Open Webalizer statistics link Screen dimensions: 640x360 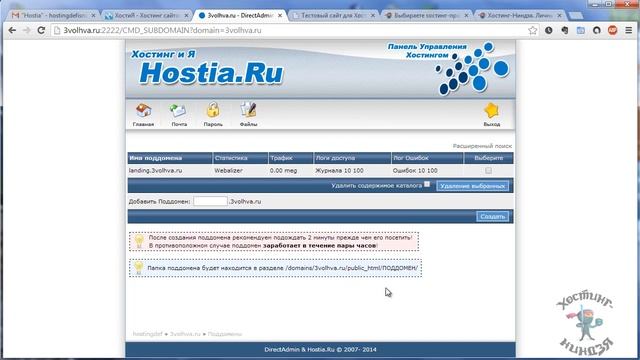[229, 171]
